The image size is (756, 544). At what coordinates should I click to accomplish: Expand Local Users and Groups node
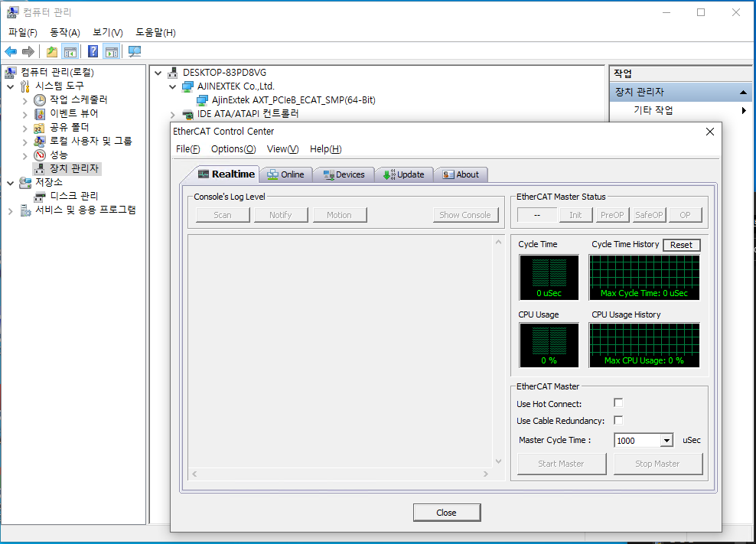tap(25, 142)
